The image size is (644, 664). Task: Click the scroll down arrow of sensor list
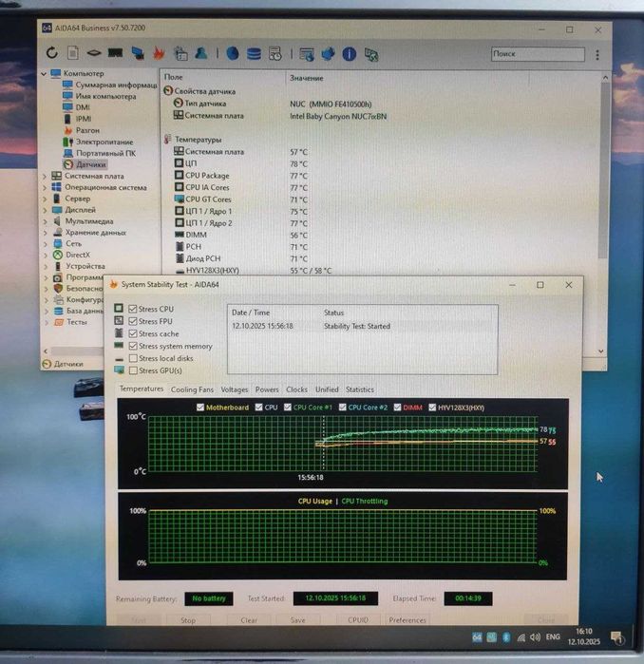click(x=601, y=351)
